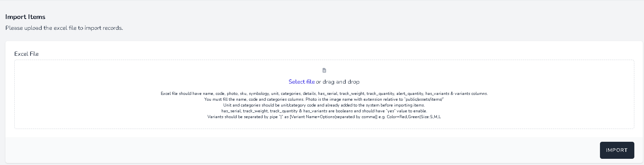Click the "or drag and drop" text
The height and width of the screenshot is (165, 644).
[x=338, y=82]
